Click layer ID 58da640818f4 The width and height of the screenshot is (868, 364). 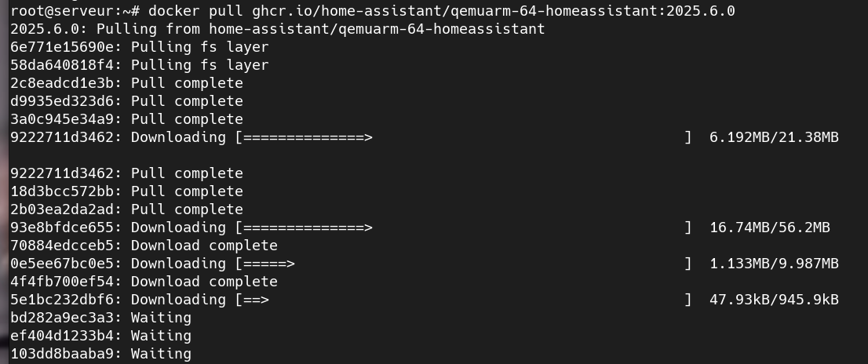pos(66,65)
